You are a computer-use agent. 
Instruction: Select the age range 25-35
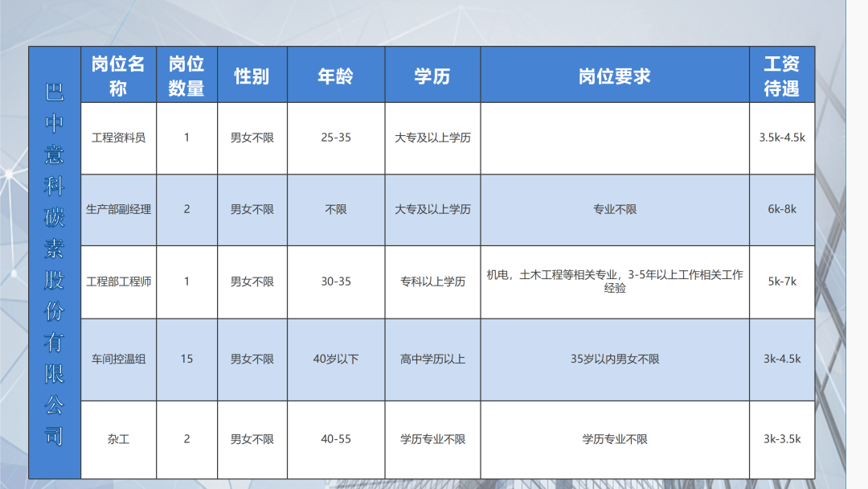tap(336, 138)
